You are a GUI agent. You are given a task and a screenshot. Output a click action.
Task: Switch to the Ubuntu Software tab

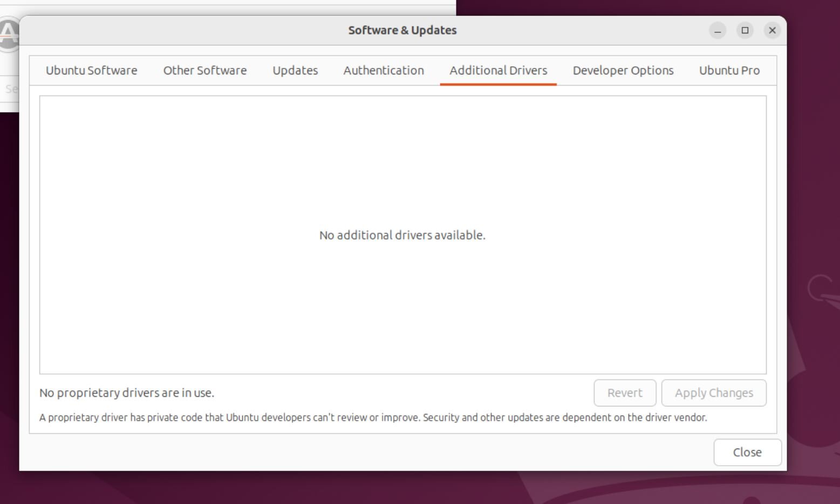[91, 71]
